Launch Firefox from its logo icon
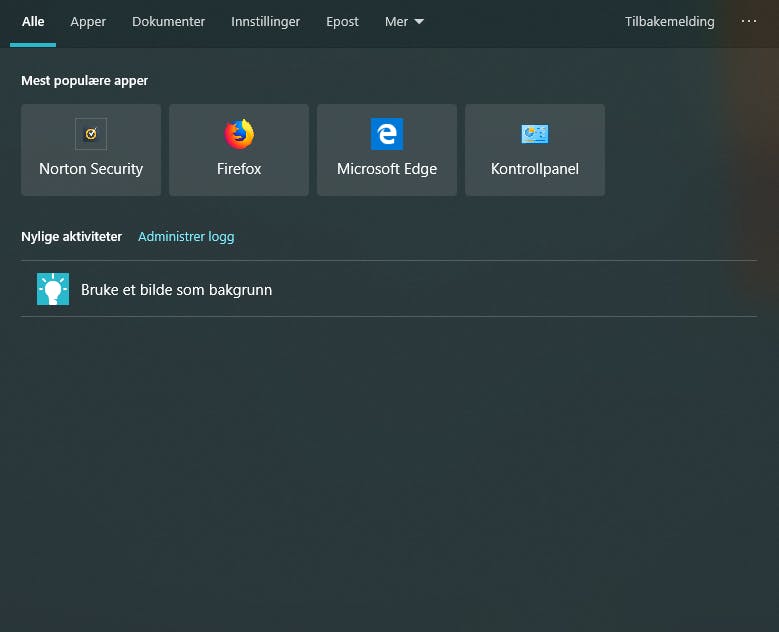779x632 pixels. 239,134
